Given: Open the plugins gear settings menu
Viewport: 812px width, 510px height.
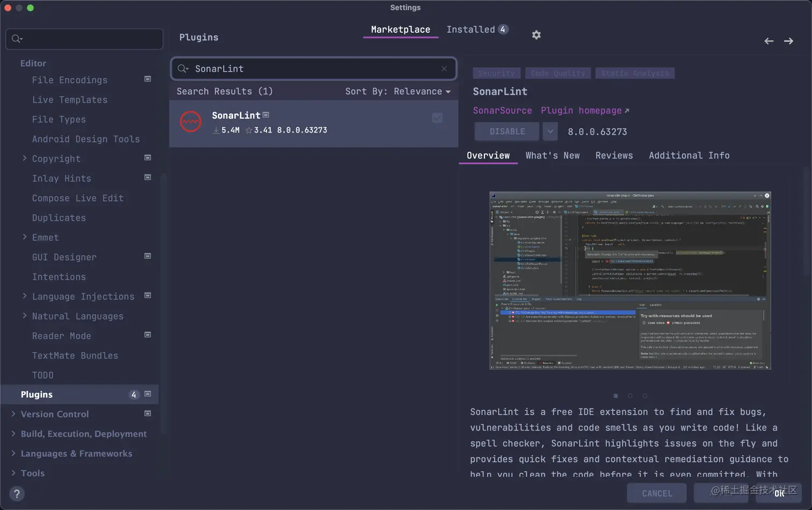Looking at the screenshot, I should 536,35.
